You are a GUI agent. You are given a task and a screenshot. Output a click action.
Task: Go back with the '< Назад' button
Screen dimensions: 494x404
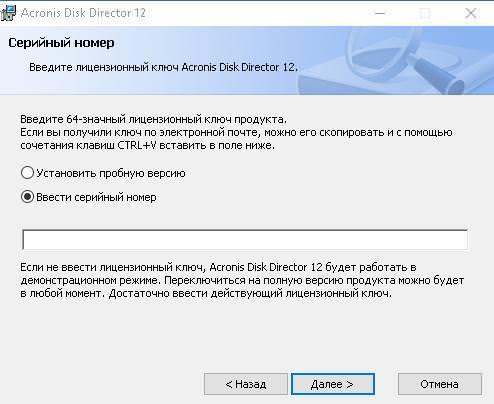coord(246,384)
